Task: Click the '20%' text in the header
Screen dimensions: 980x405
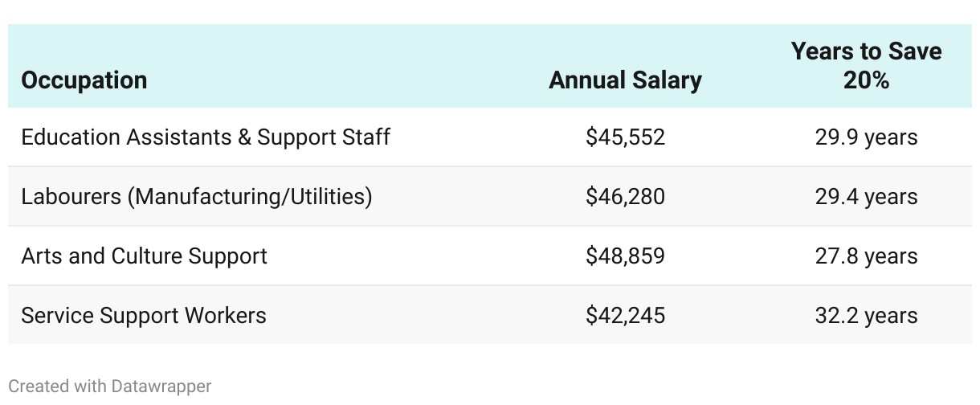Action: (x=866, y=80)
